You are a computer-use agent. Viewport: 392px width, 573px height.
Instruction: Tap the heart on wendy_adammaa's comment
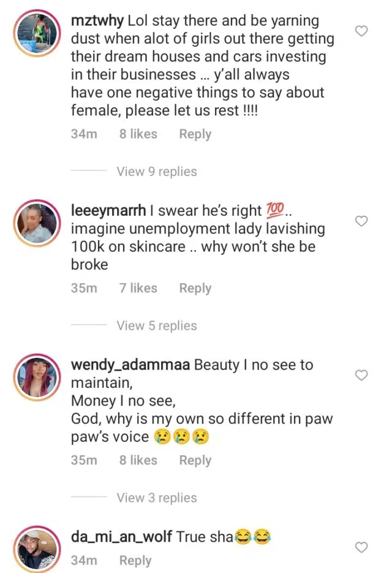point(361,375)
